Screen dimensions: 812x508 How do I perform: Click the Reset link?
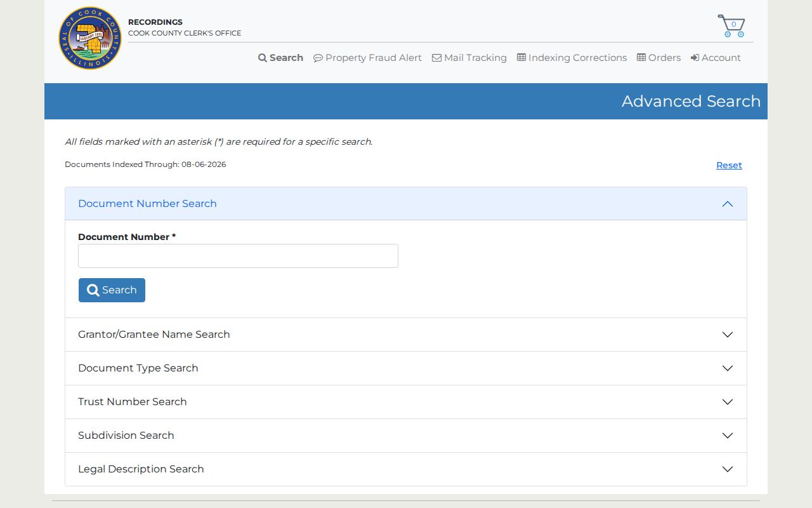[x=729, y=165]
